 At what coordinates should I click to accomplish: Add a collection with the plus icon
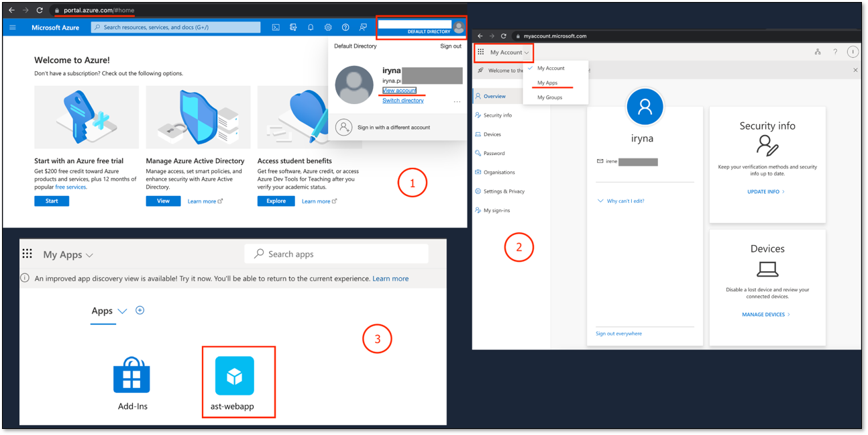tap(140, 310)
